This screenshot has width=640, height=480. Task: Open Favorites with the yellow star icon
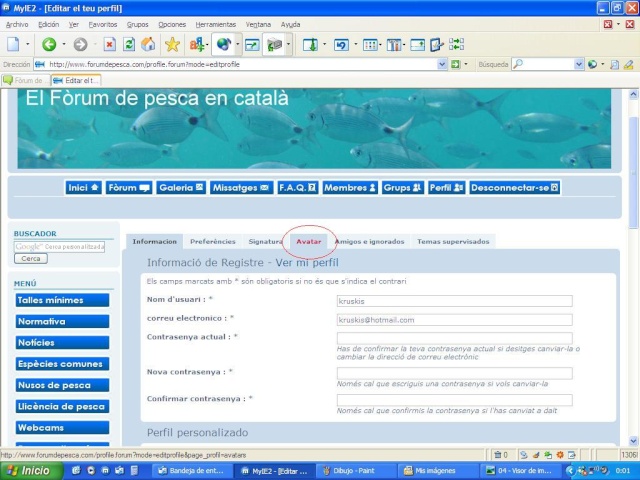(172, 44)
